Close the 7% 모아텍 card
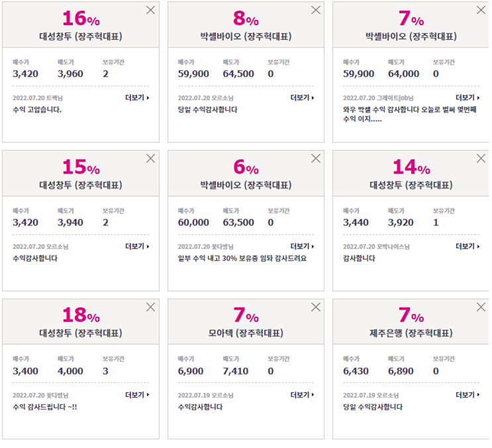492x448 pixels. (316, 307)
